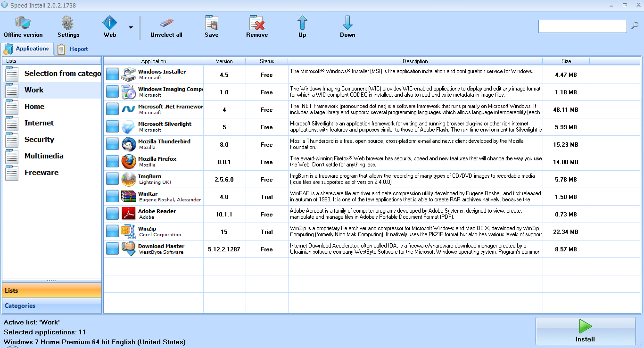Screen dimensions: 644x348
Task: Toggle Microsoft .Net Framework checkbox
Action: [112, 109]
